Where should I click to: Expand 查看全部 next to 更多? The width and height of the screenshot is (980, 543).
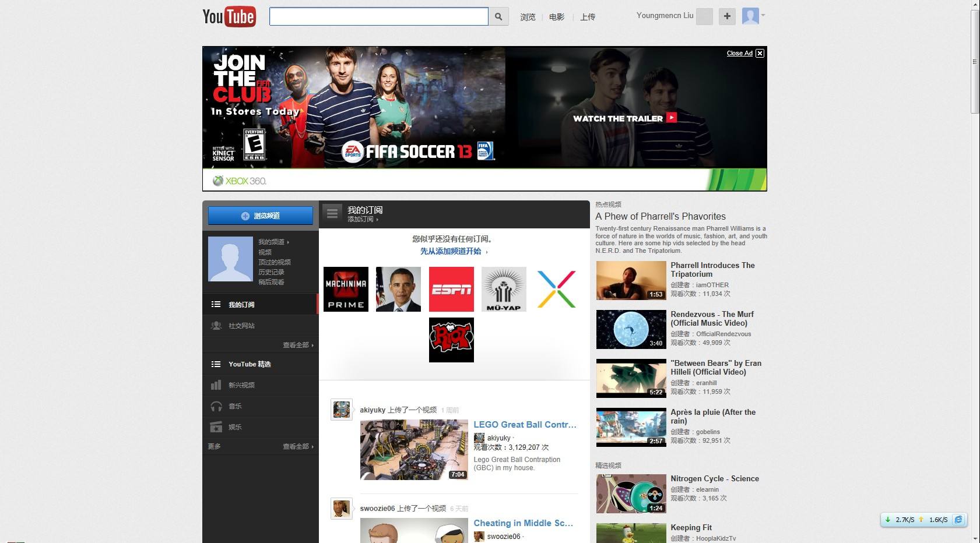(298, 446)
